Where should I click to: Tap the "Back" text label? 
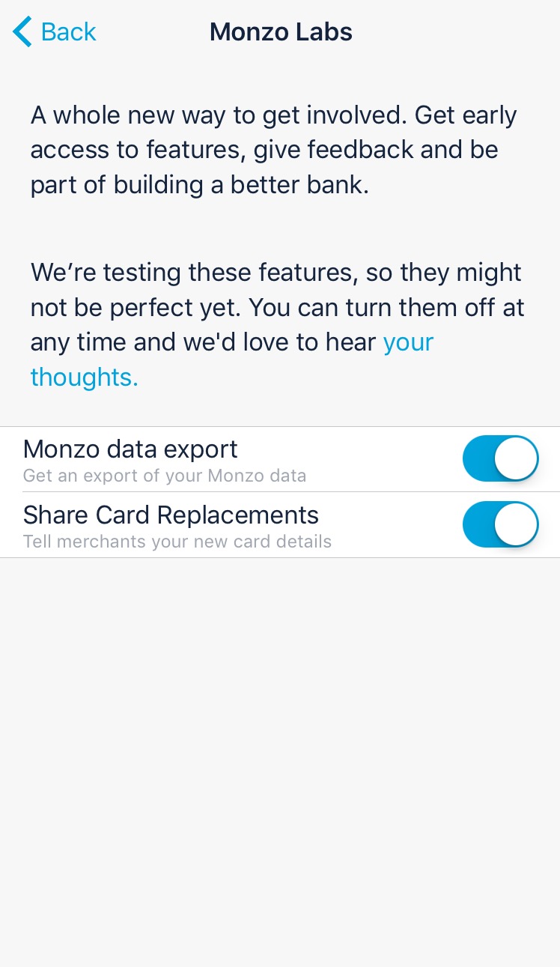69,32
